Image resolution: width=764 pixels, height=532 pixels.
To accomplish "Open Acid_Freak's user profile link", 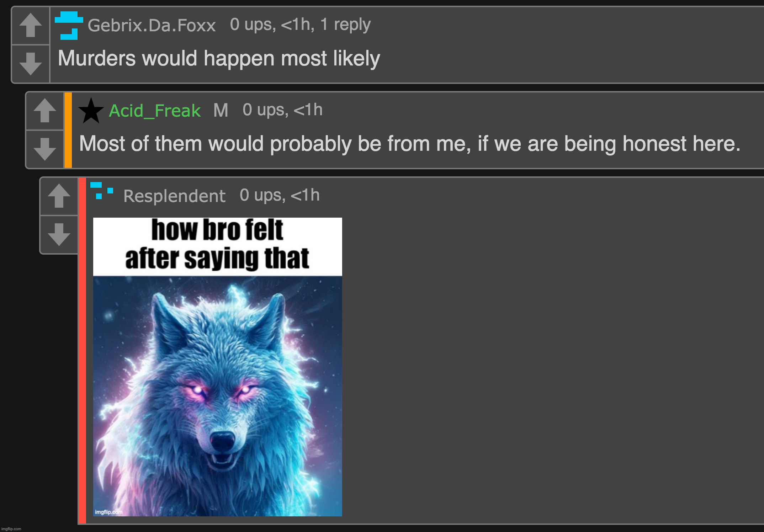I will (x=155, y=111).
